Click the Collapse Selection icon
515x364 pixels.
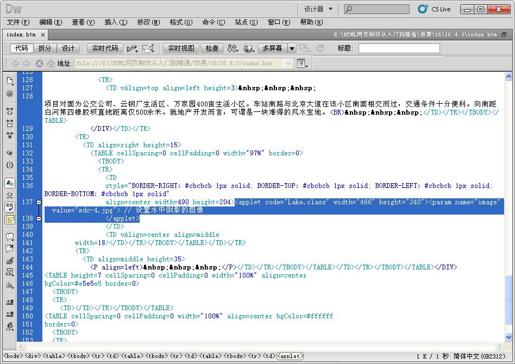coord(10,123)
